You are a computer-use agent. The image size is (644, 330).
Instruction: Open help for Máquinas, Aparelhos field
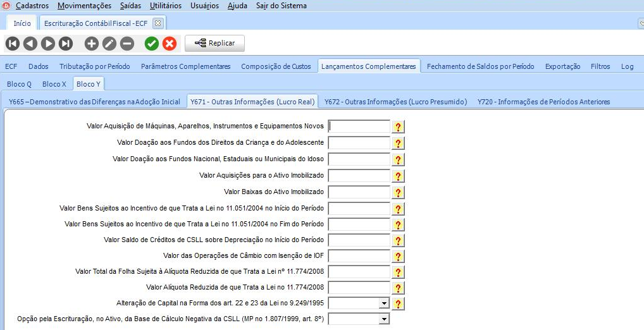(x=398, y=127)
